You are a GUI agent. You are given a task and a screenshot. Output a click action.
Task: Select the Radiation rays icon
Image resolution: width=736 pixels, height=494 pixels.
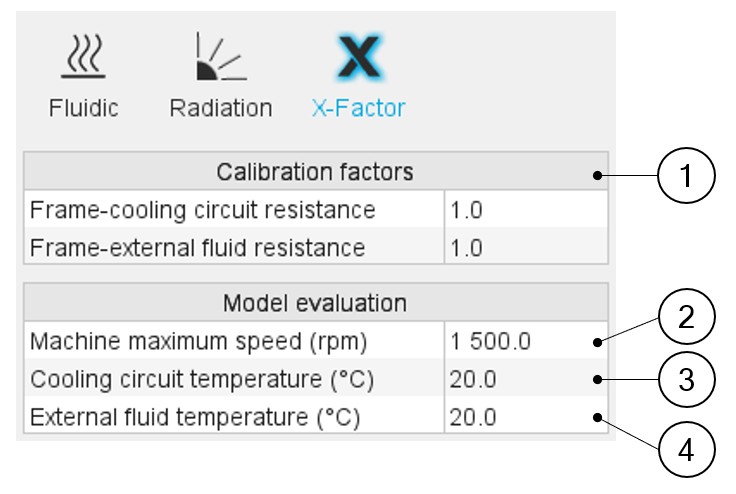tap(219, 58)
